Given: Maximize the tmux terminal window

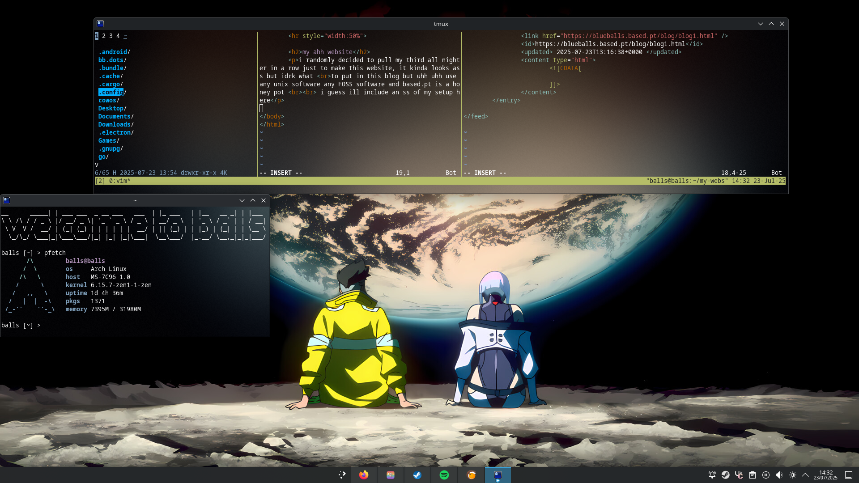Looking at the screenshot, I should click(771, 23).
